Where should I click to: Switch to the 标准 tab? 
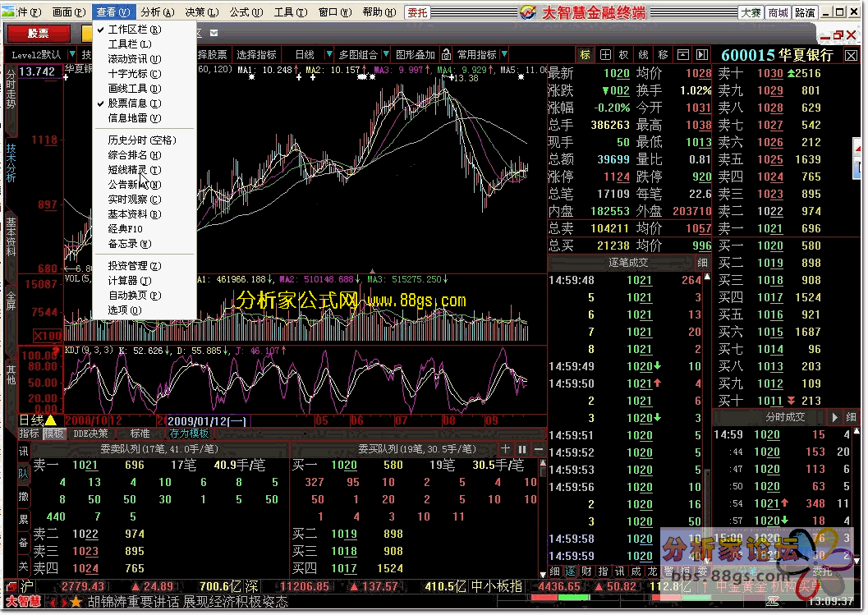coord(140,434)
